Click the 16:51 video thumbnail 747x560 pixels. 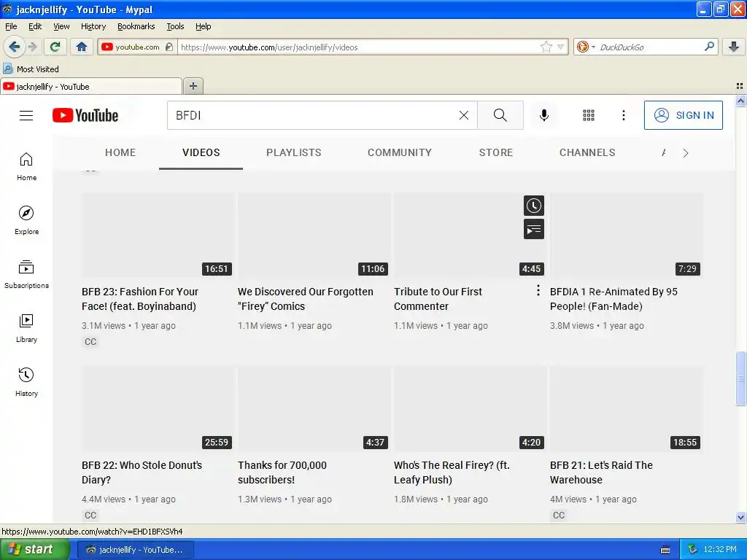point(158,236)
